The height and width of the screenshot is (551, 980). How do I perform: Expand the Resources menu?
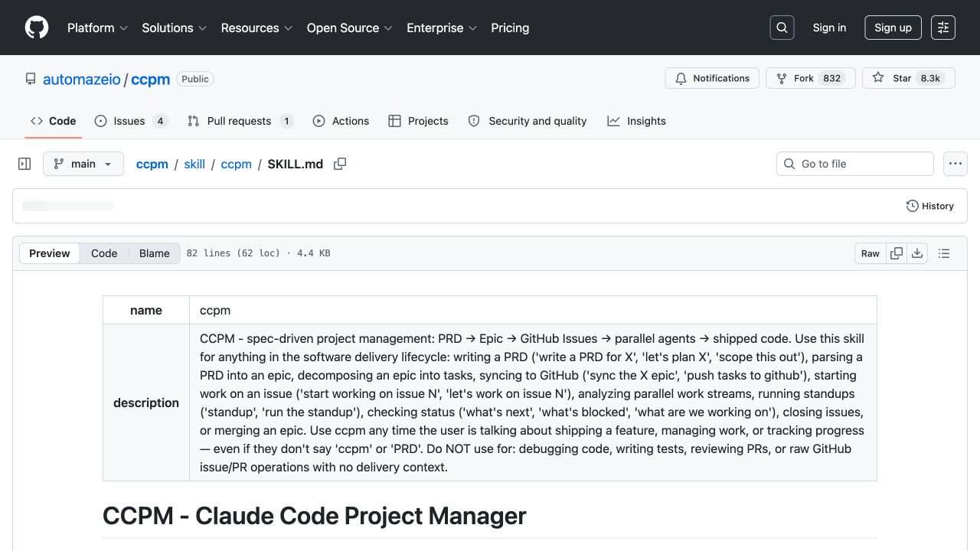click(256, 28)
